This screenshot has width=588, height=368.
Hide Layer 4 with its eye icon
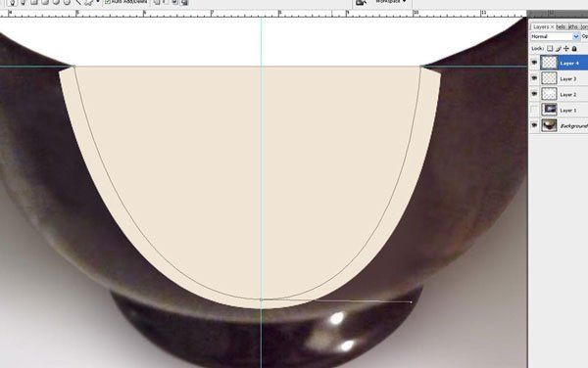(534, 63)
